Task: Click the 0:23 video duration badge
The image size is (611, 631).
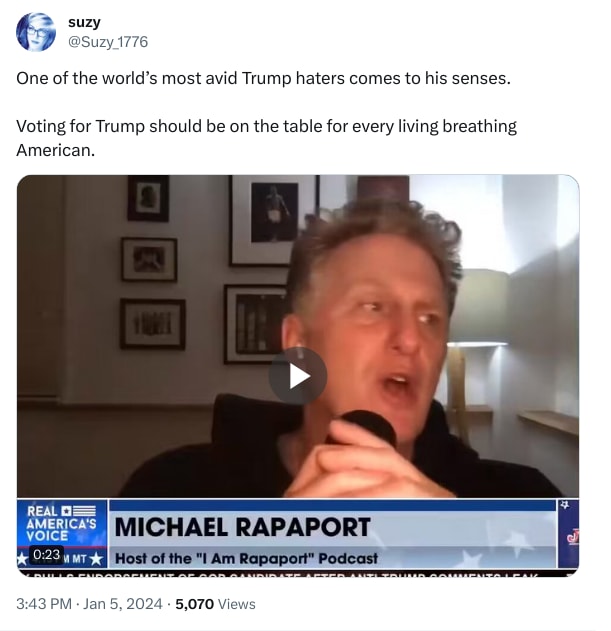Action: tap(47, 555)
